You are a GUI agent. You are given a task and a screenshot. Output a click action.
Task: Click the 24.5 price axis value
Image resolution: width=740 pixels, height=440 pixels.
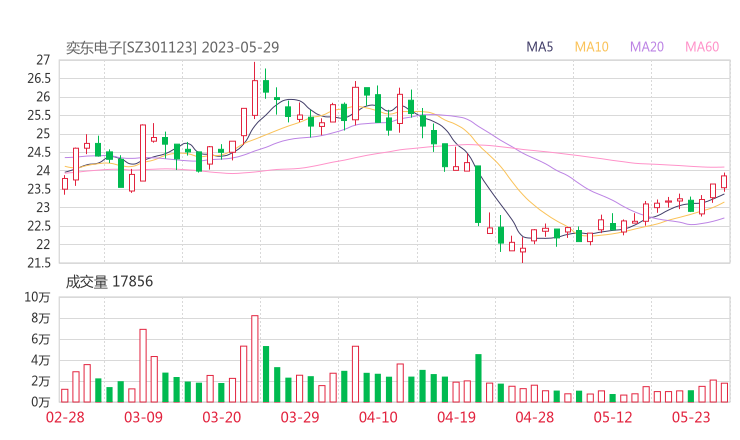pyautogui.click(x=39, y=152)
